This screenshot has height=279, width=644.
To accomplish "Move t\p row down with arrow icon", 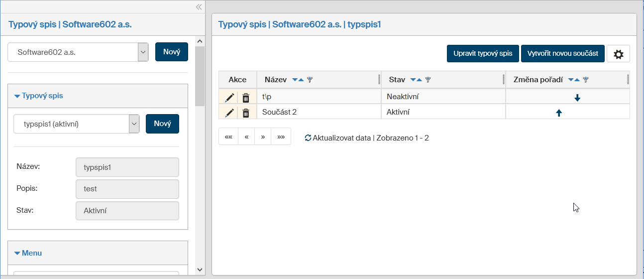I will (577, 98).
